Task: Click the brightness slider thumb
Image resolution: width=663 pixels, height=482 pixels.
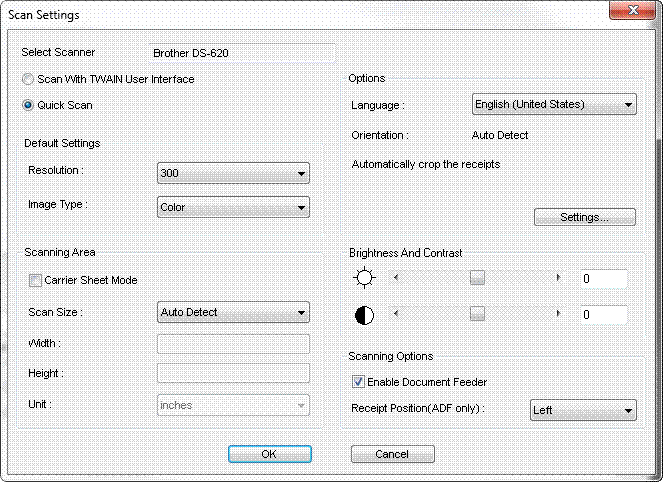Action: coord(477,278)
